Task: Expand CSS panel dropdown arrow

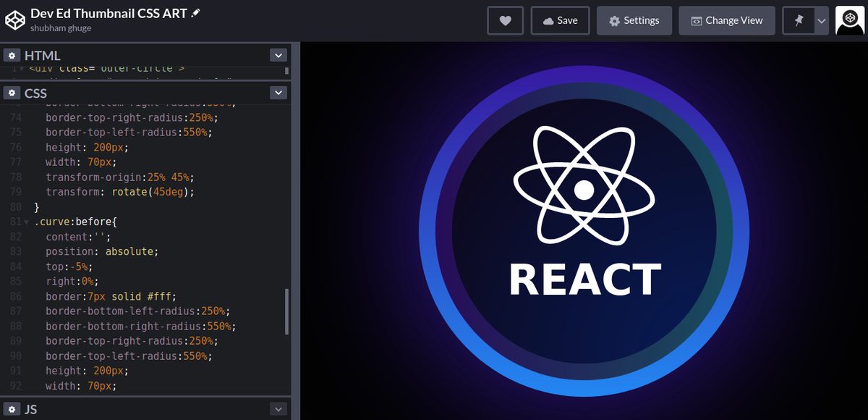Action: (278, 93)
